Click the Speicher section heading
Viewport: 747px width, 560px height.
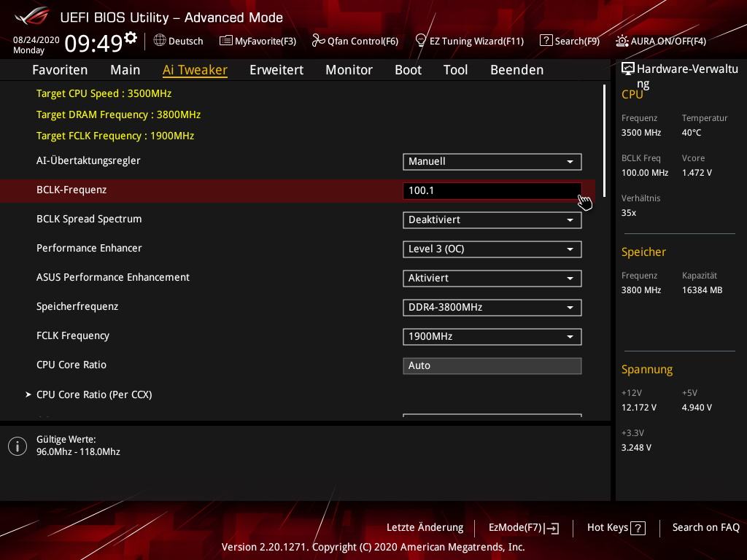click(643, 252)
